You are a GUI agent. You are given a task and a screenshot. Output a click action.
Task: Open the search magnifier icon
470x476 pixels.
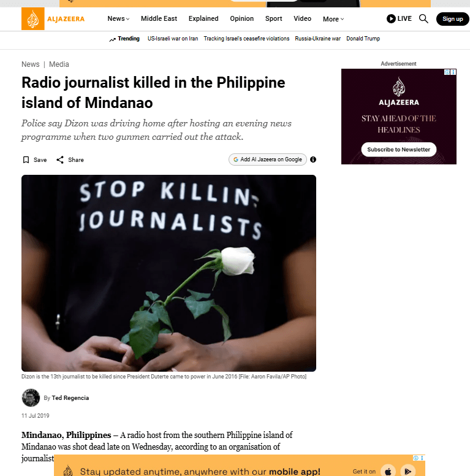pos(423,19)
